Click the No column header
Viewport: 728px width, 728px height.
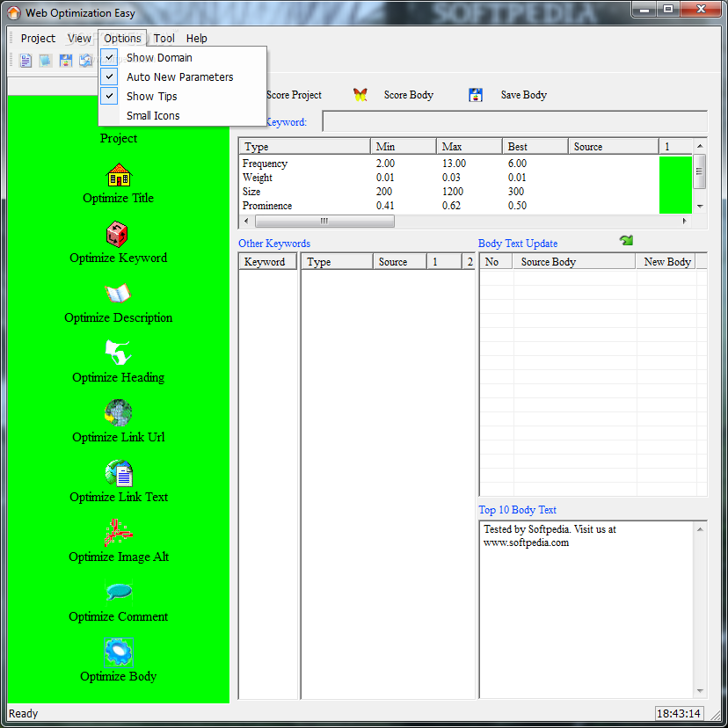[x=496, y=261]
